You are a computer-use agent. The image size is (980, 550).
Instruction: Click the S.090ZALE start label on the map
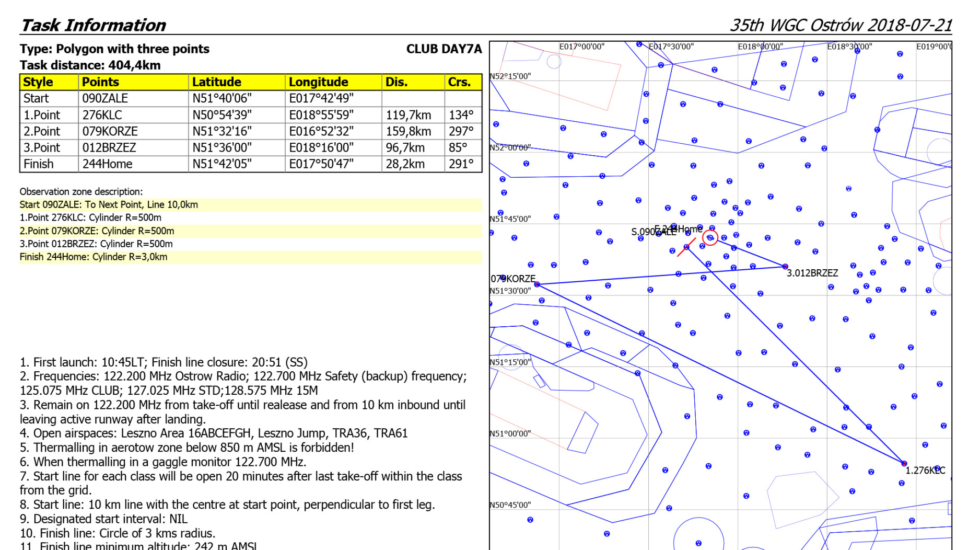653,232
